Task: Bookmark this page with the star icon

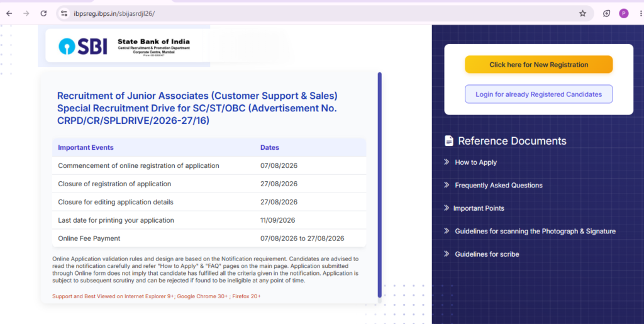Action: (582, 14)
